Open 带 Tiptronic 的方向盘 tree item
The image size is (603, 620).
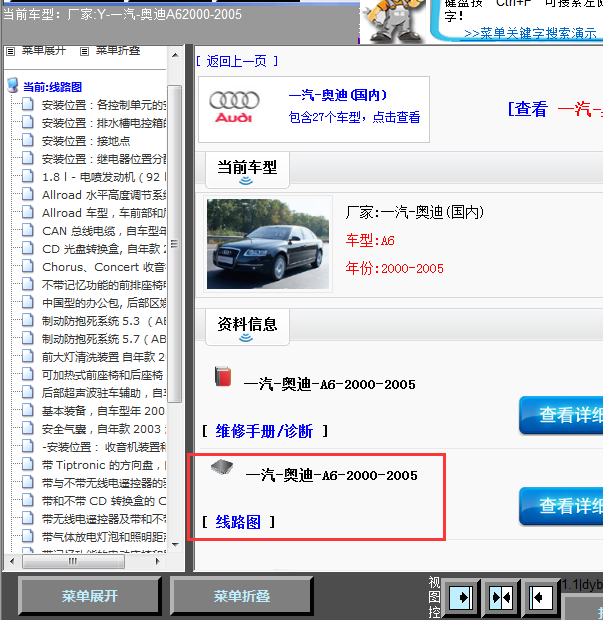click(104, 465)
